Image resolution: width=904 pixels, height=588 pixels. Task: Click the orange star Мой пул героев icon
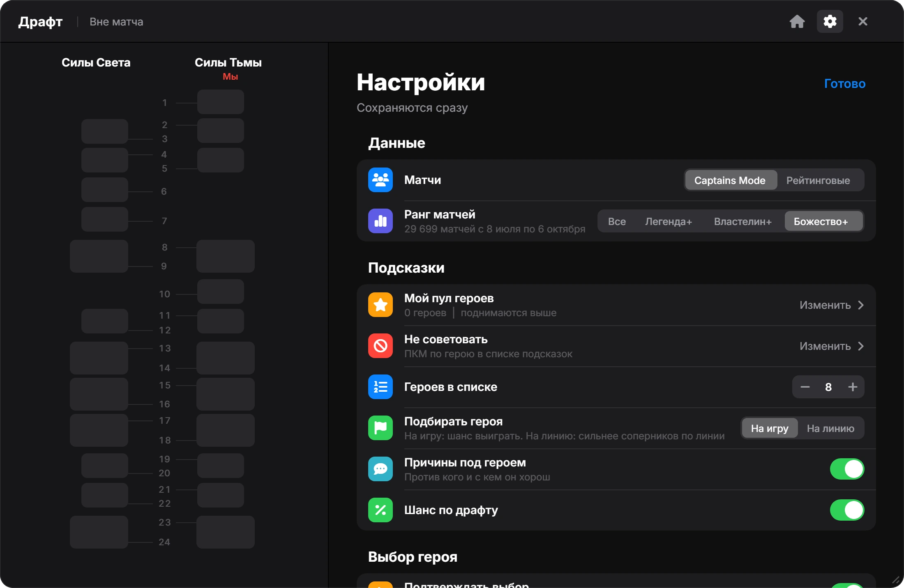(x=381, y=305)
